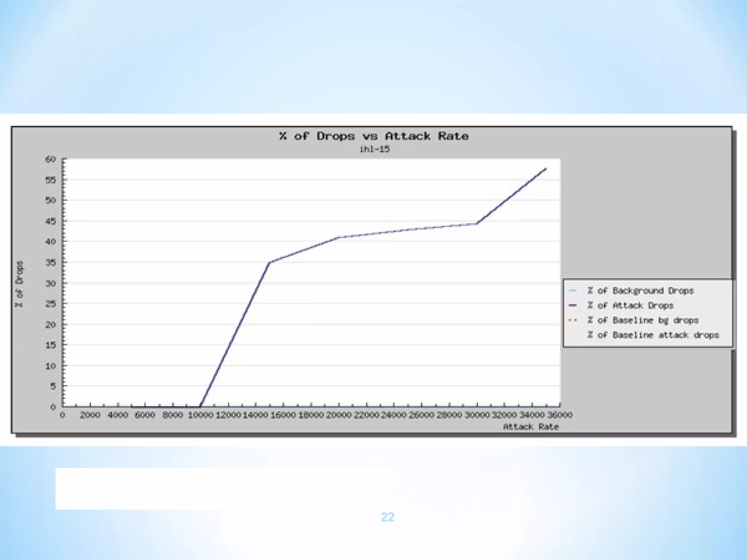
Task: Click the '% of Drops' y-axis label
Action: pyautogui.click(x=19, y=284)
